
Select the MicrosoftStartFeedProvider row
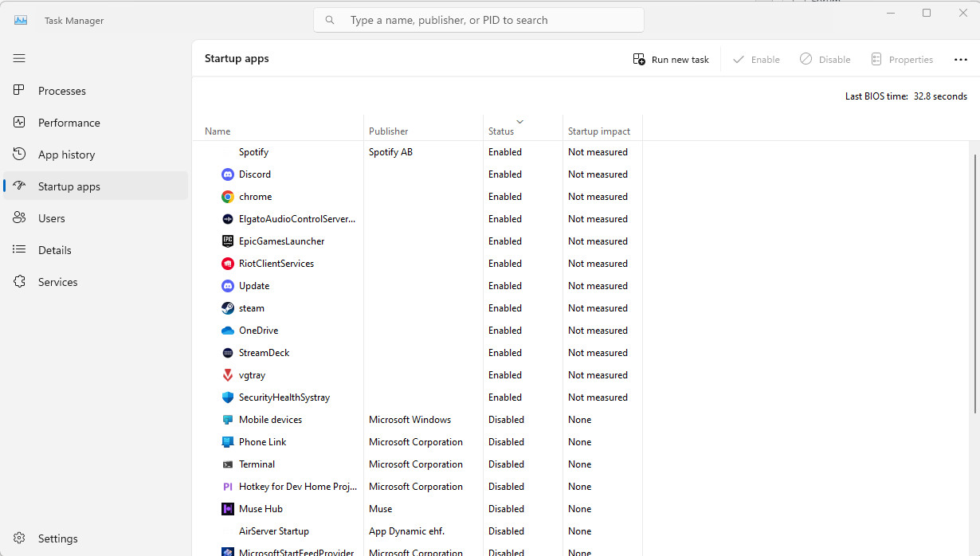pyautogui.click(x=417, y=550)
